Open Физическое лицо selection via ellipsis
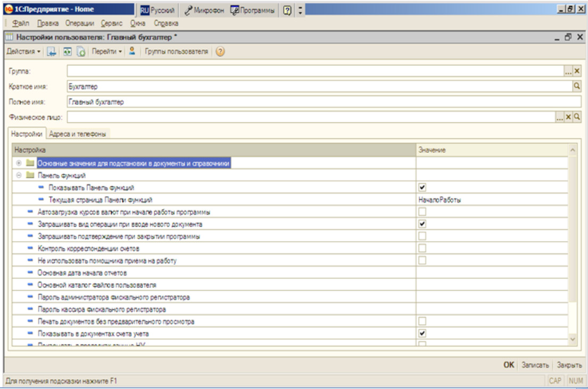 [x=560, y=117]
